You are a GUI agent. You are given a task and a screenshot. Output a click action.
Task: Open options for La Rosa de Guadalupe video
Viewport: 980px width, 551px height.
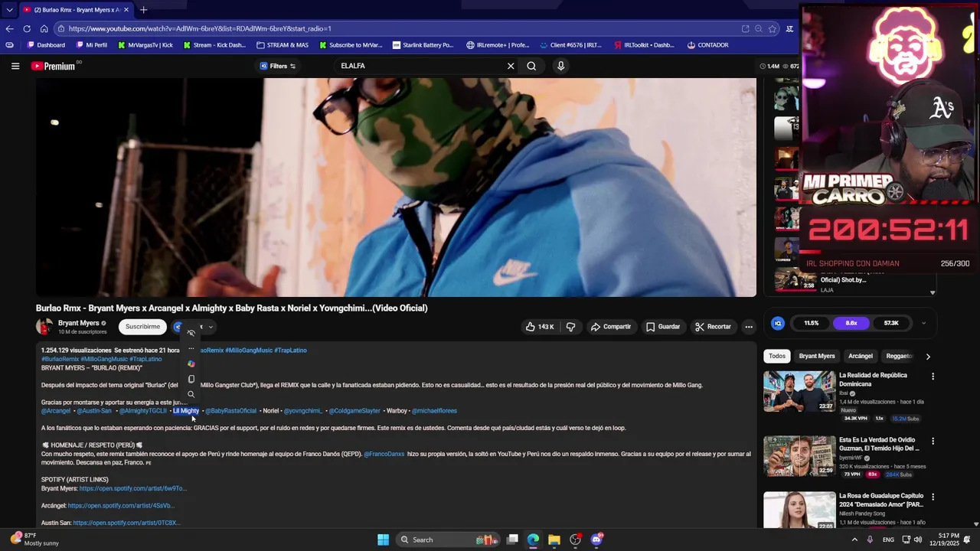coord(933,497)
